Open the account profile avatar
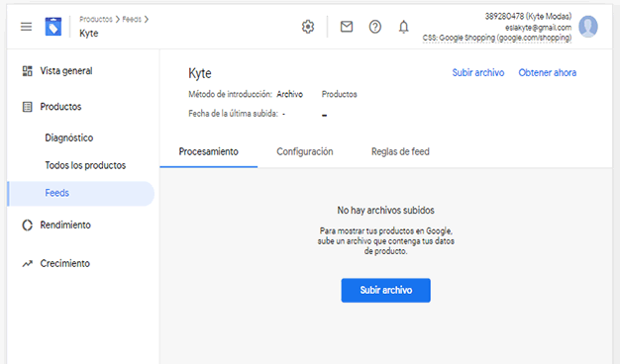 coord(588,27)
